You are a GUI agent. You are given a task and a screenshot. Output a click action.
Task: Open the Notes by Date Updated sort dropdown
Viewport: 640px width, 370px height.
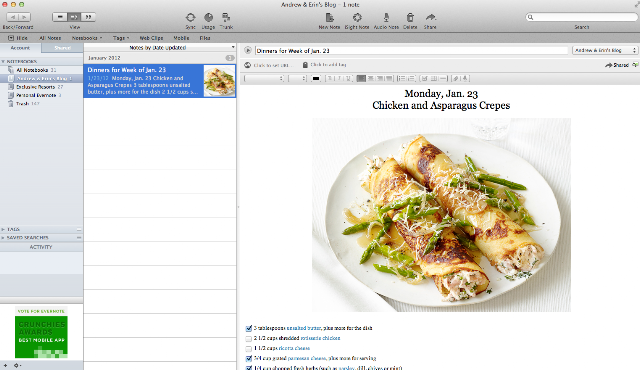click(160, 48)
